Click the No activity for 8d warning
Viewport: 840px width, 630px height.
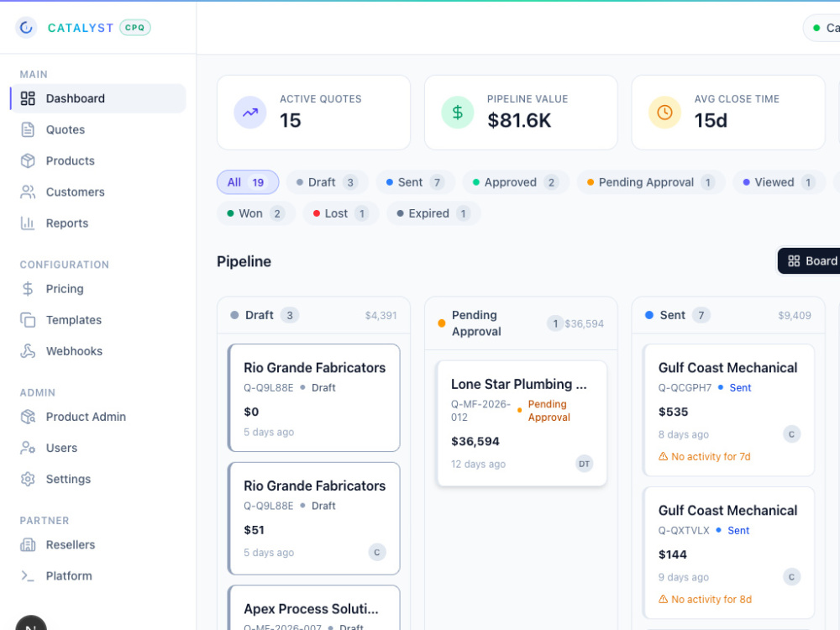pyautogui.click(x=705, y=599)
